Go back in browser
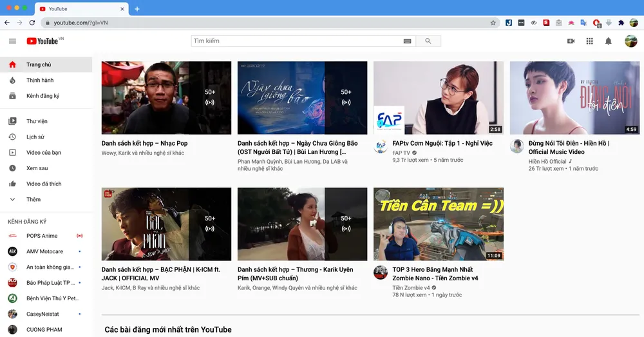The height and width of the screenshot is (337, 644). pos(7,23)
